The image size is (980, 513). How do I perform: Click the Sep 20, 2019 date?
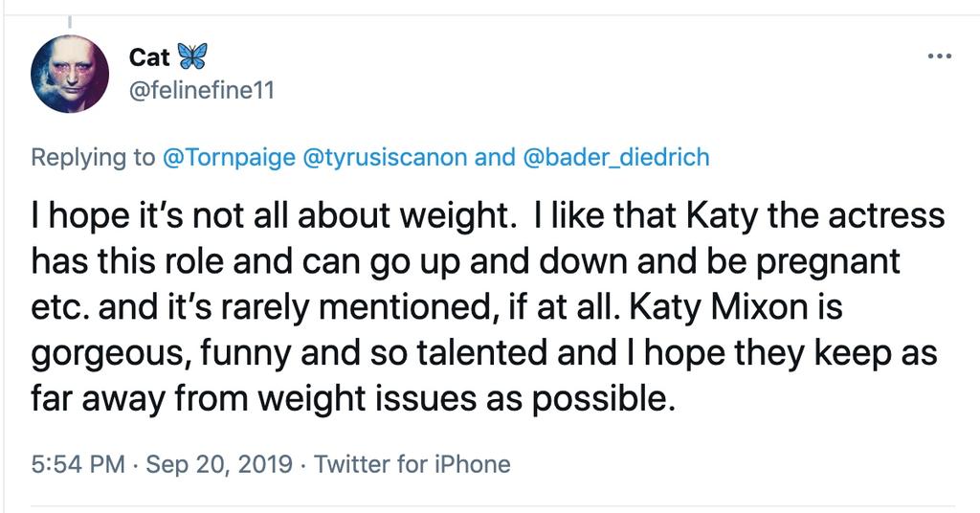218,465
